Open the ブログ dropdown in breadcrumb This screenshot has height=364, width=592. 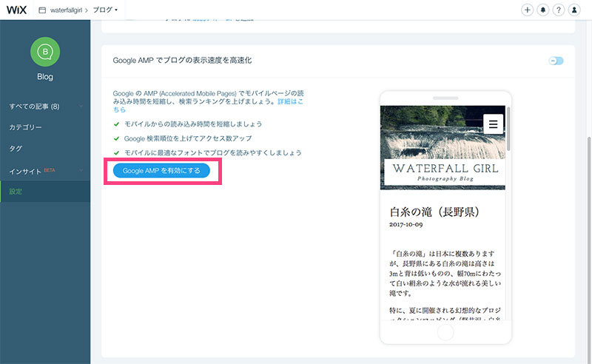tap(105, 10)
